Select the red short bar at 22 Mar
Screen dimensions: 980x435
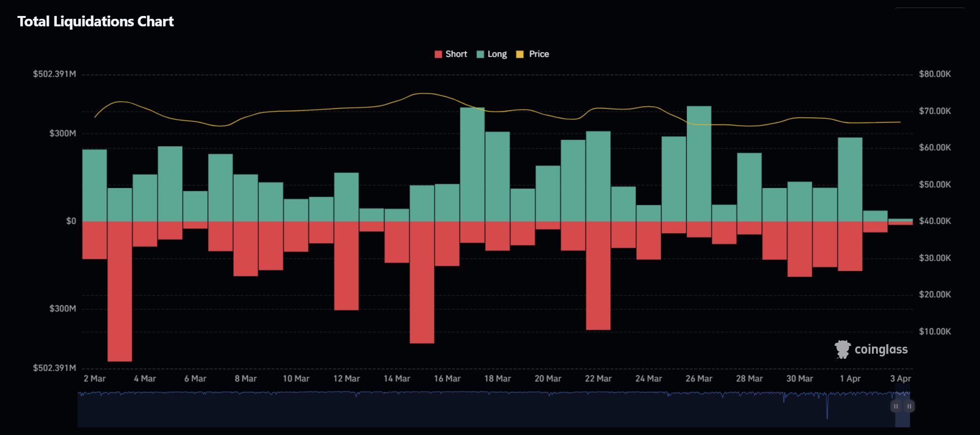click(598, 276)
